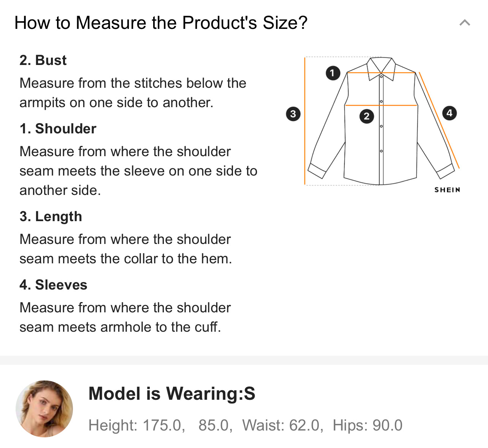This screenshot has width=488, height=448.
Task: Select the "1. Shoulder" heading
Action: 58,129
